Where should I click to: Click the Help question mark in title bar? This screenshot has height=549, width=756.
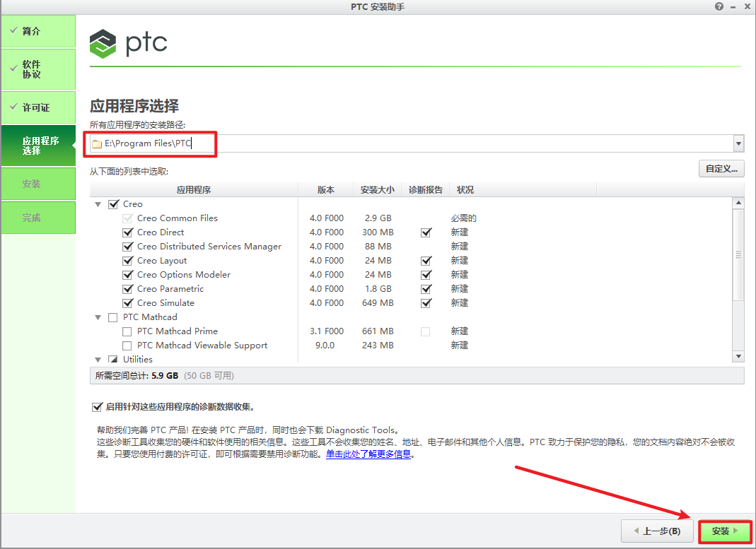(719, 6)
